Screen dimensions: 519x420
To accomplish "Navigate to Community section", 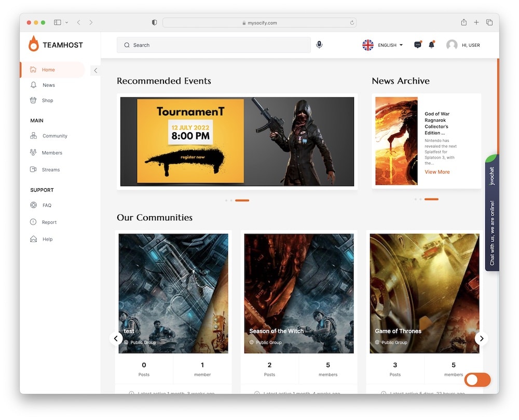I will (54, 136).
